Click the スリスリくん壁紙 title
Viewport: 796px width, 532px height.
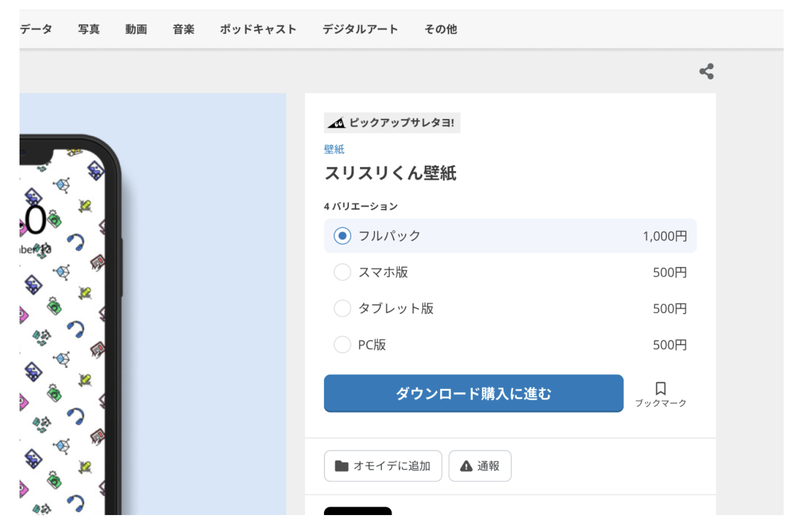point(390,173)
